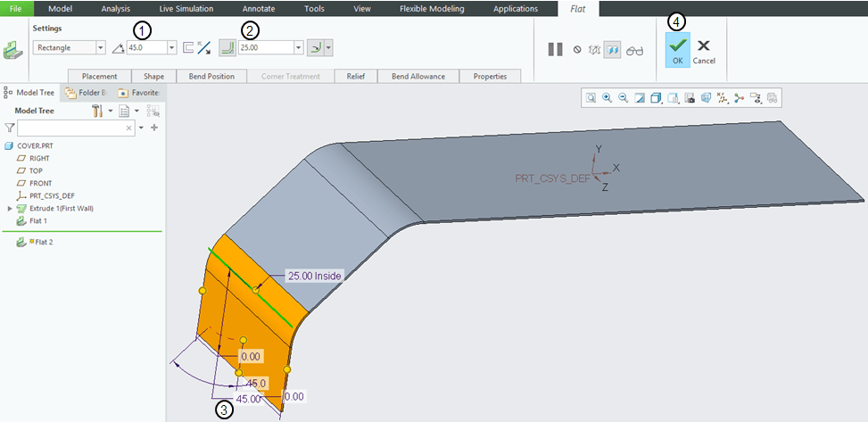Screen dimensions: 868x422
Task: Click the green OK checkmark button
Action: point(678,49)
